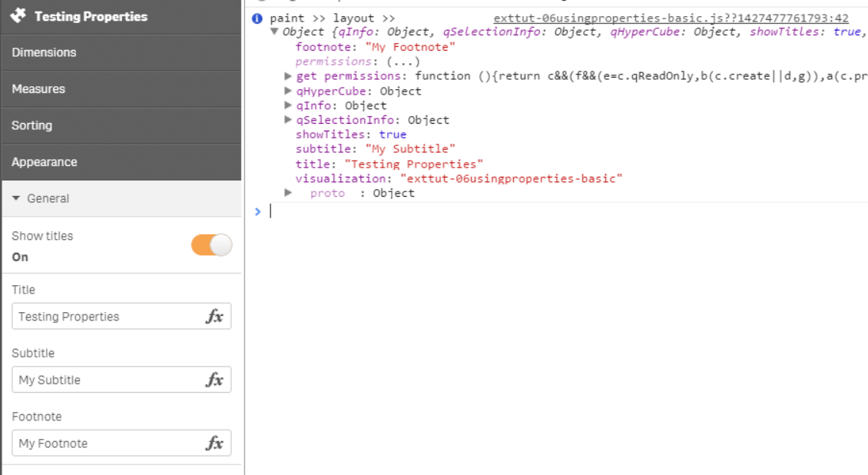Select the footnote: "My Footnote" console line
This screenshot has height=475, width=868.
[x=375, y=47]
